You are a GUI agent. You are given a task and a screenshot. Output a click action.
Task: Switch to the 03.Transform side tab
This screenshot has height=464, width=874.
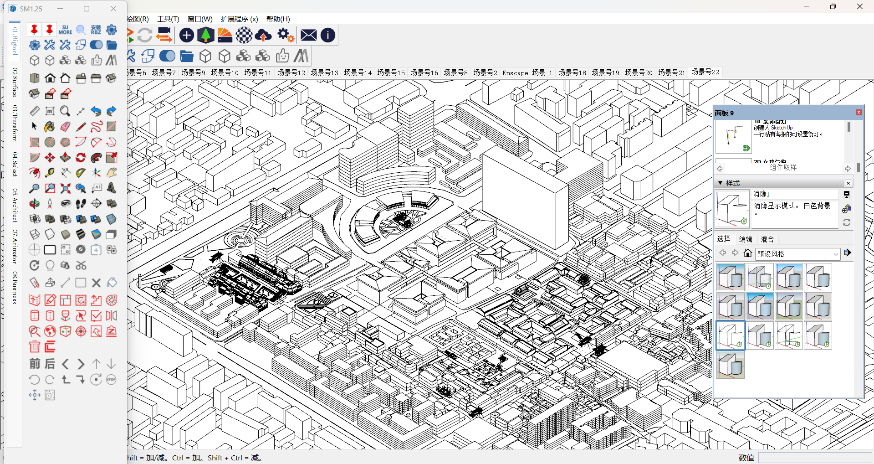point(15,125)
